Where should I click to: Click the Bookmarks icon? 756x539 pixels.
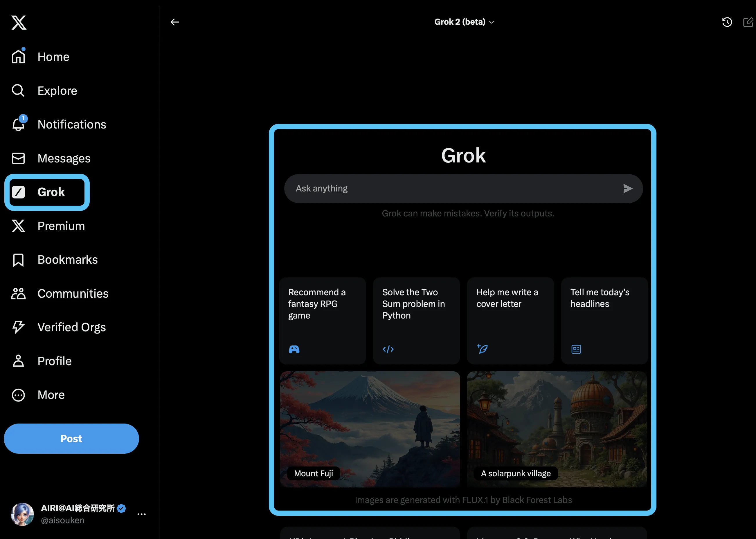point(17,259)
